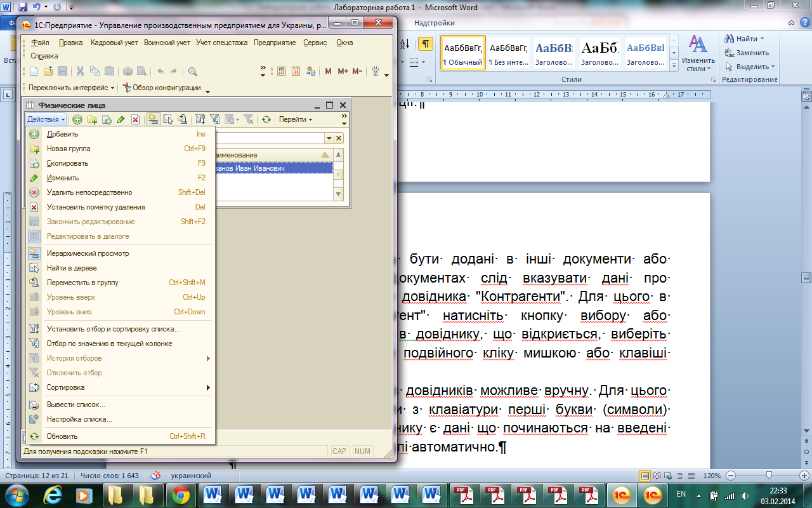Click the green Add icon in Физические лица toolbar
Image resolution: width=812 pixels, height=508 pixels.
pos(77,119)
